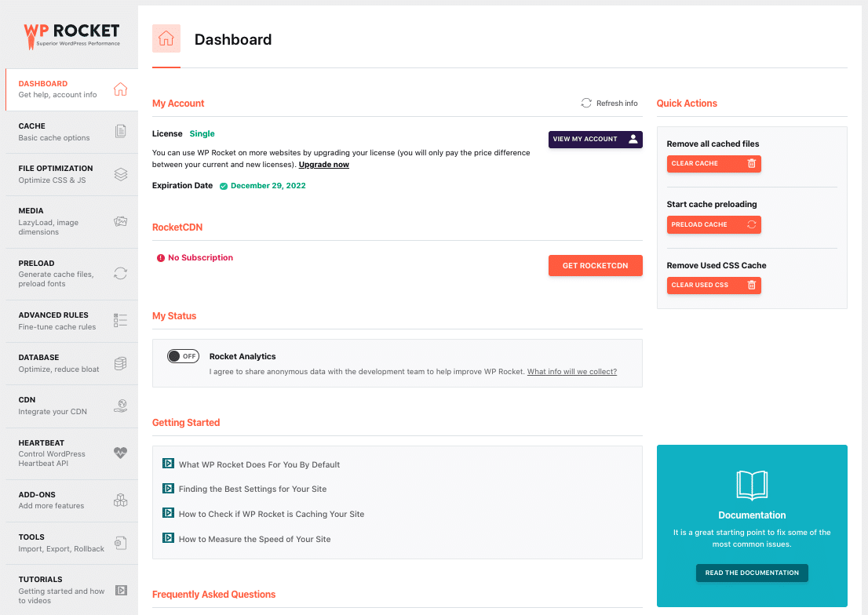The width and height of the screenshot is (868, 615).
Task: Open the Preload settings tab
Action: pyautogui.click(x=69, y=273)
